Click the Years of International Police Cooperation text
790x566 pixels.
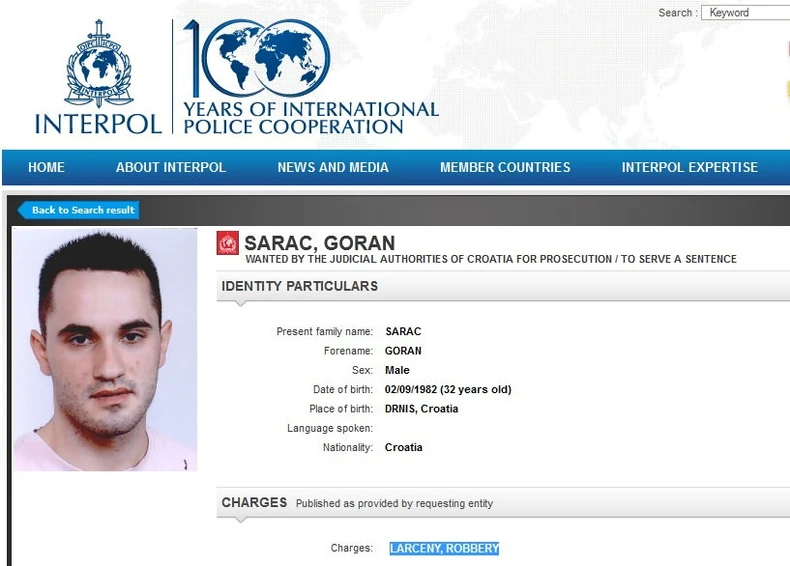click(x=311, y=117)
